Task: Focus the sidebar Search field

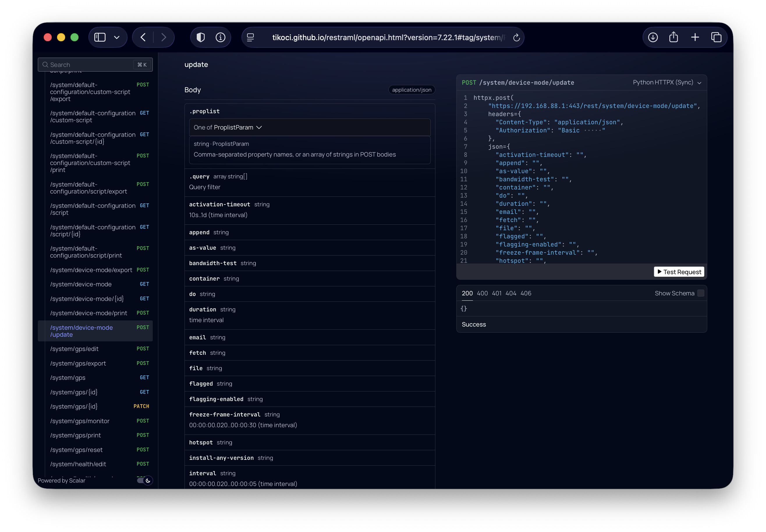Action: (x=95, y=65)
